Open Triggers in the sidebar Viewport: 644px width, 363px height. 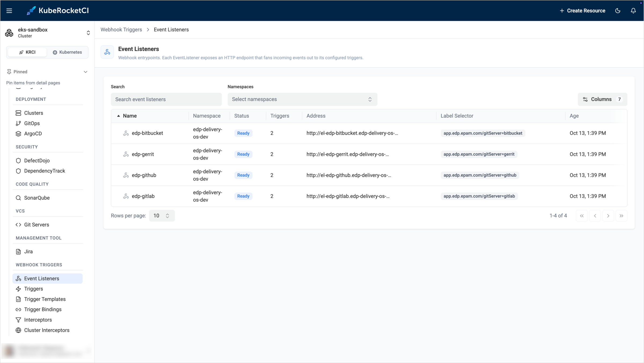click(47, 289)
